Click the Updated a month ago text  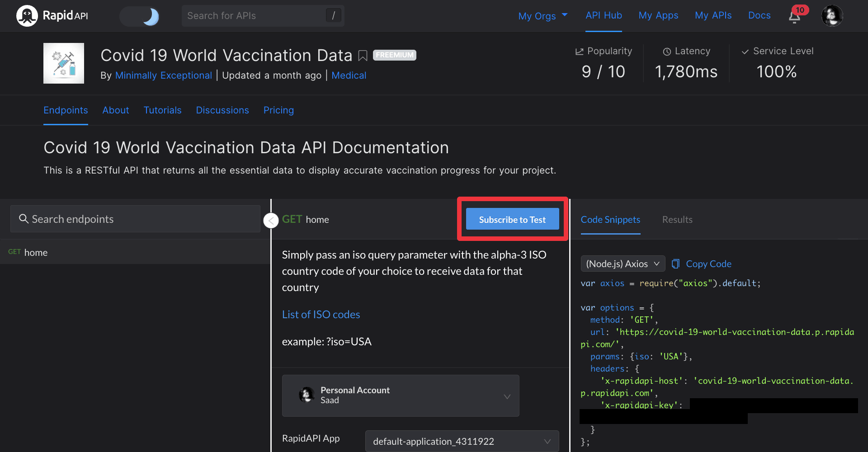click(272, 75)
